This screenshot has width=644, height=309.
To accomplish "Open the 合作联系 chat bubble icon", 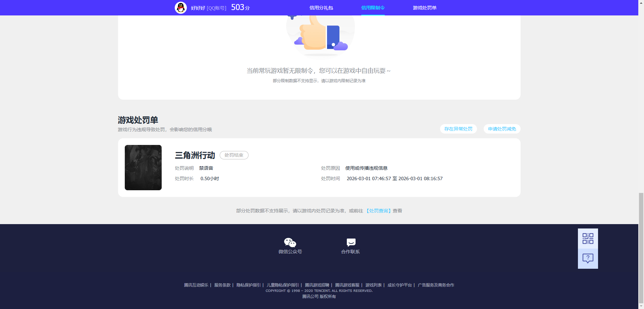I will (351, 242).
